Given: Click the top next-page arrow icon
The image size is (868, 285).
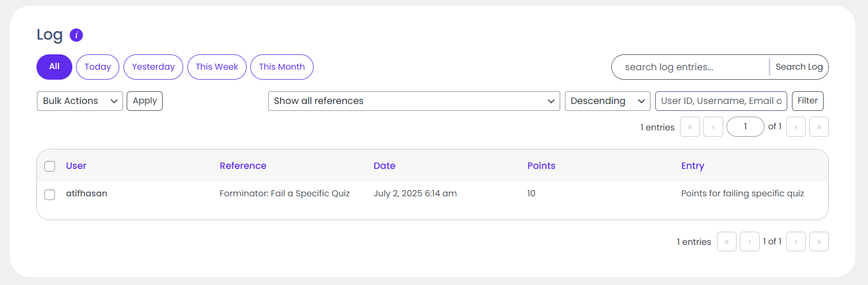Looking at the screenshot, I should pyautogui.click(x=796, y=127).
